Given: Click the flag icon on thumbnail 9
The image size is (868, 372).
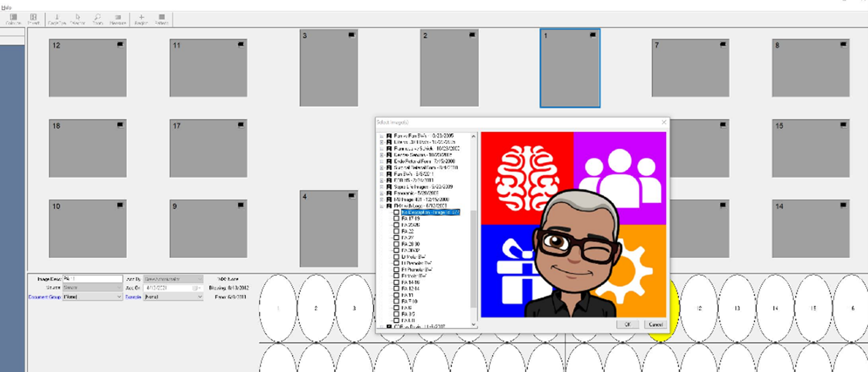Looking at the screenshot, I should [241, 205].
